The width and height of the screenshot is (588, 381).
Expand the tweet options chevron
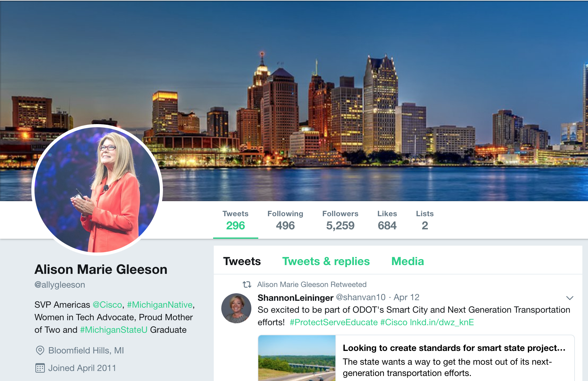pyautogui.click(x=570, y=298)
